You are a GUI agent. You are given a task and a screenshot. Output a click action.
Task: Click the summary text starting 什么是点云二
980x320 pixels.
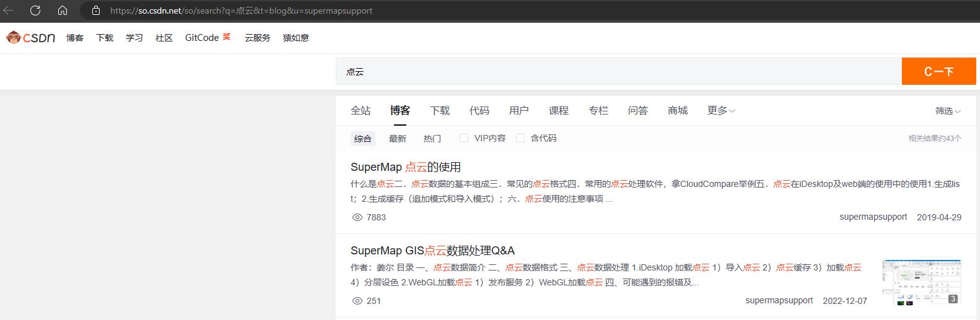pos(655,191)
